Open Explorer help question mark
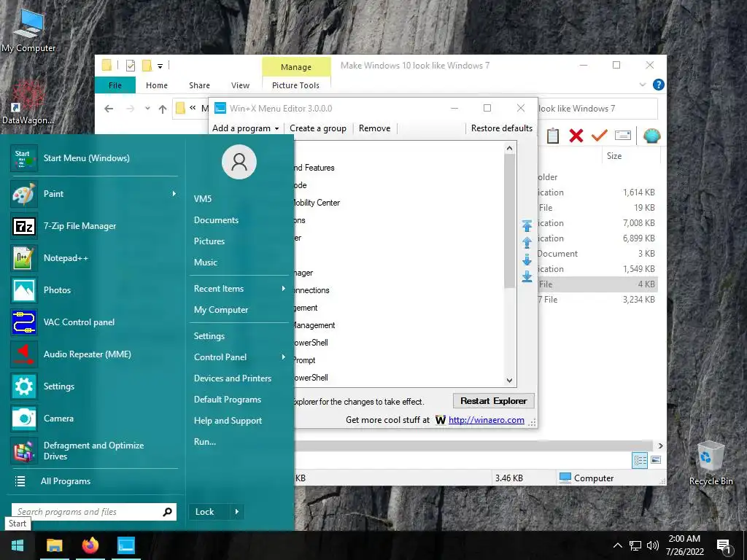 click(659, 85)
